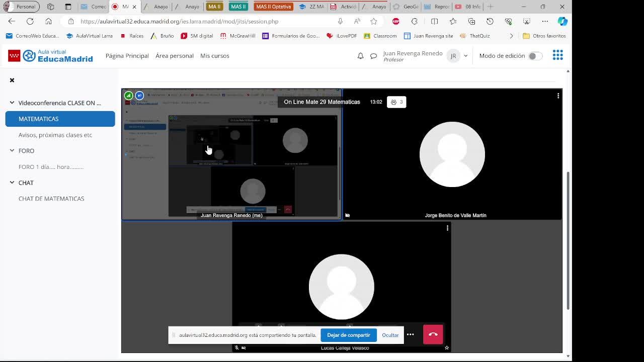Open CHAT DE MATEMATICAS item

pos(51,199)
